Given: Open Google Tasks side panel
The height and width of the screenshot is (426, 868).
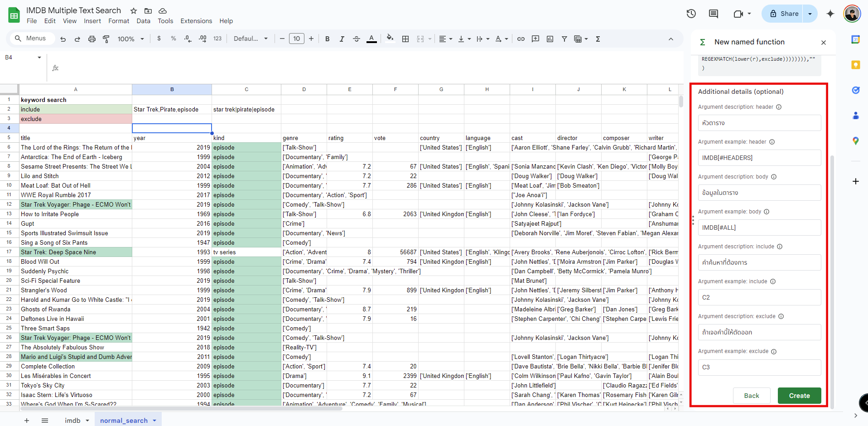Looking at the screenshot, I should pyautogui.click(x=856, y=90).
